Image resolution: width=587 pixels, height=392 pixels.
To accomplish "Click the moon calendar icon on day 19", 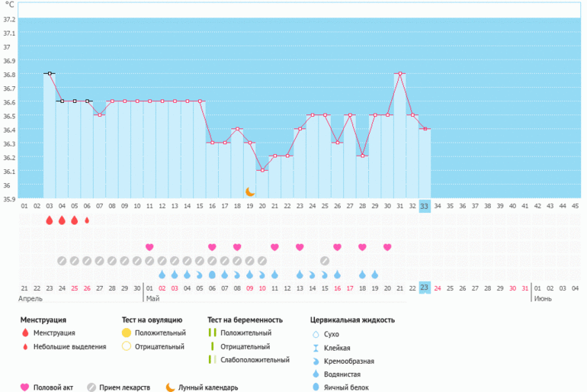I will point(249,191).
